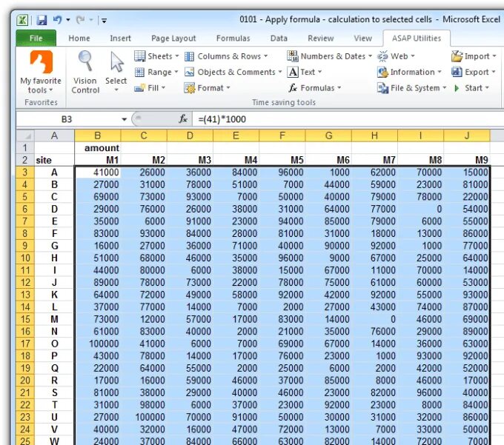Click the Web icon
The height and width of the screenshot is (445, 504).
pos(382,56)
